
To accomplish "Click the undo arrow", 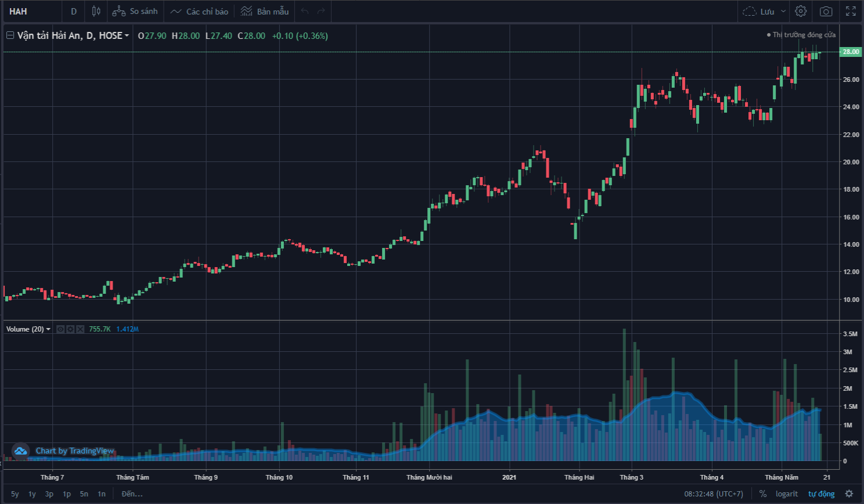I will [x=305, y=11].
